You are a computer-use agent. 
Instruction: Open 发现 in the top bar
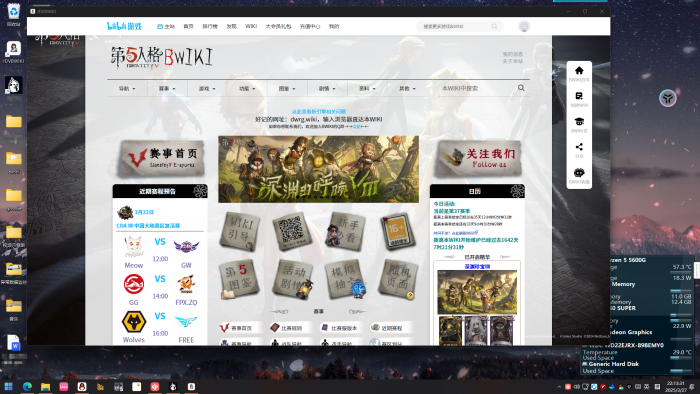pos(231,26)
